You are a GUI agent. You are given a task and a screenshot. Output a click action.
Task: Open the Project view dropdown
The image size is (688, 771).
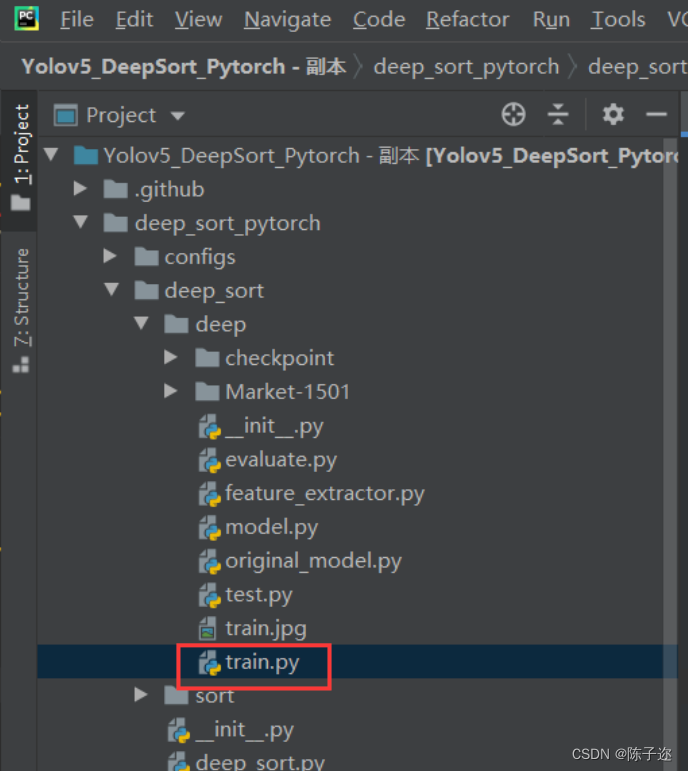click(x=178, y=116)
